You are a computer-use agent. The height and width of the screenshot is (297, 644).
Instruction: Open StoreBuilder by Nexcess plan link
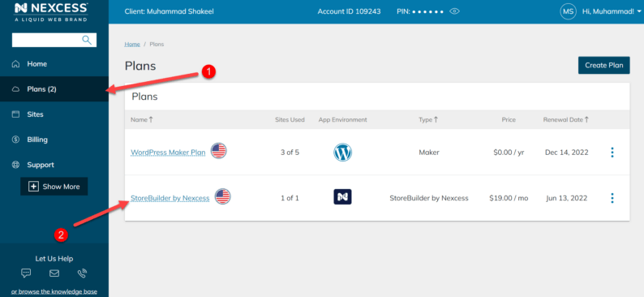click(170, 198)
